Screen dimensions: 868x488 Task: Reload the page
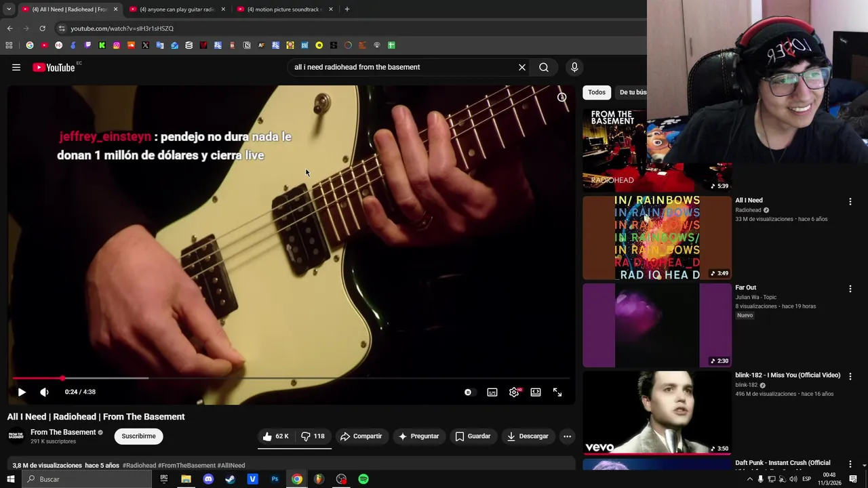(42, 28)
